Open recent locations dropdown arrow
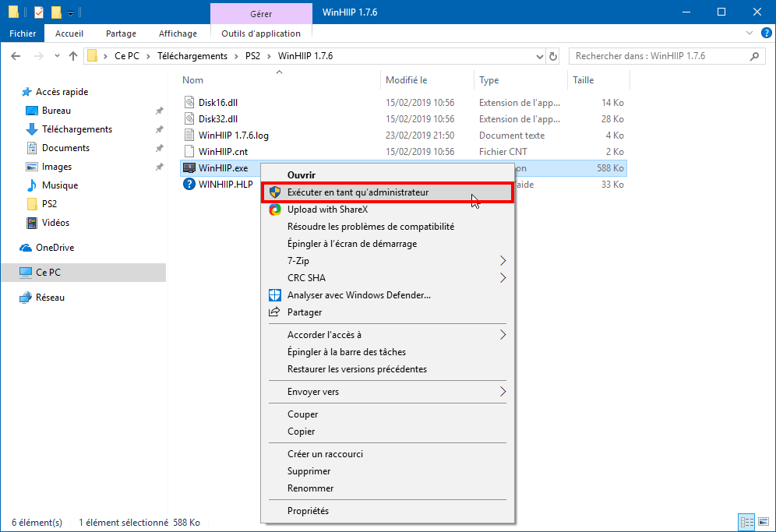 (58, 56)
